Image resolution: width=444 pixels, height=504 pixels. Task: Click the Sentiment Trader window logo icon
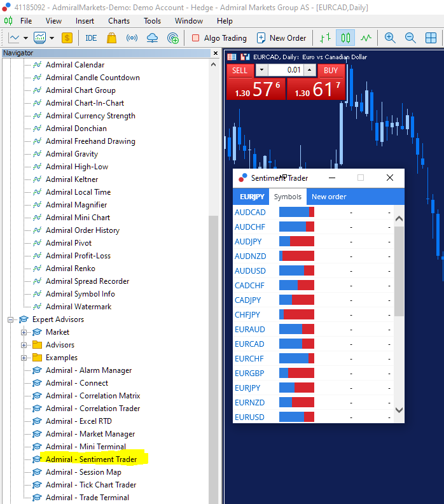(243, 178)
